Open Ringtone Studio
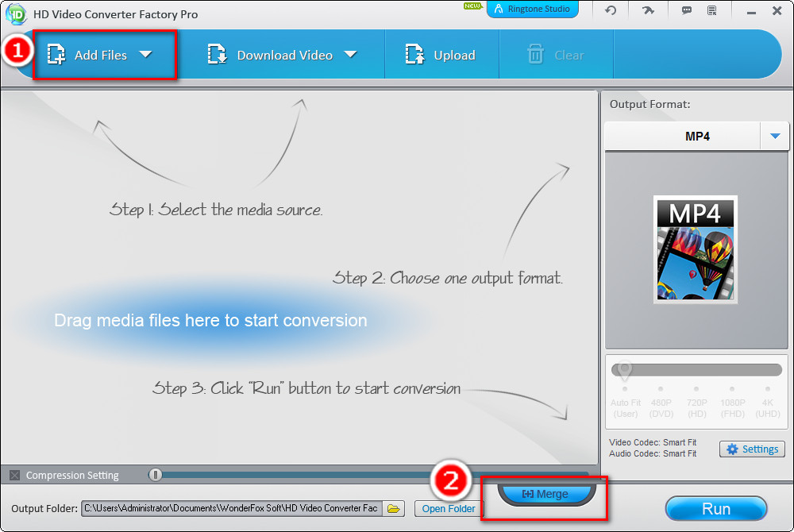This screenshot has width=794, height=532. click(532, 9)
